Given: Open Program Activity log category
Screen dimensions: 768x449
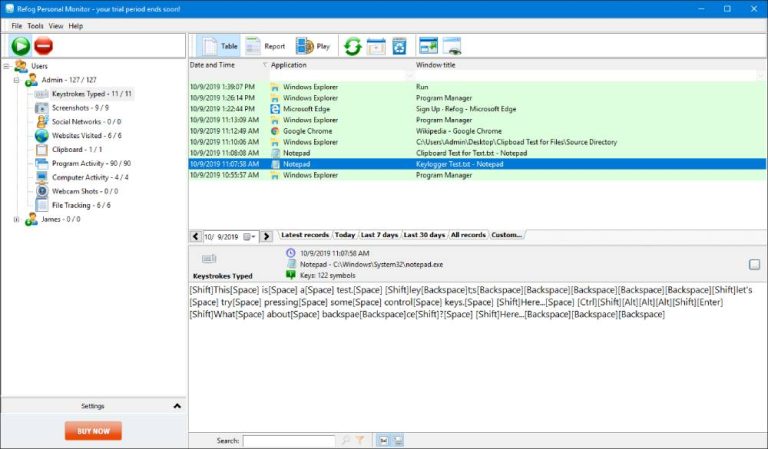Looking at the screenshot, I should (x=91, y=164).
